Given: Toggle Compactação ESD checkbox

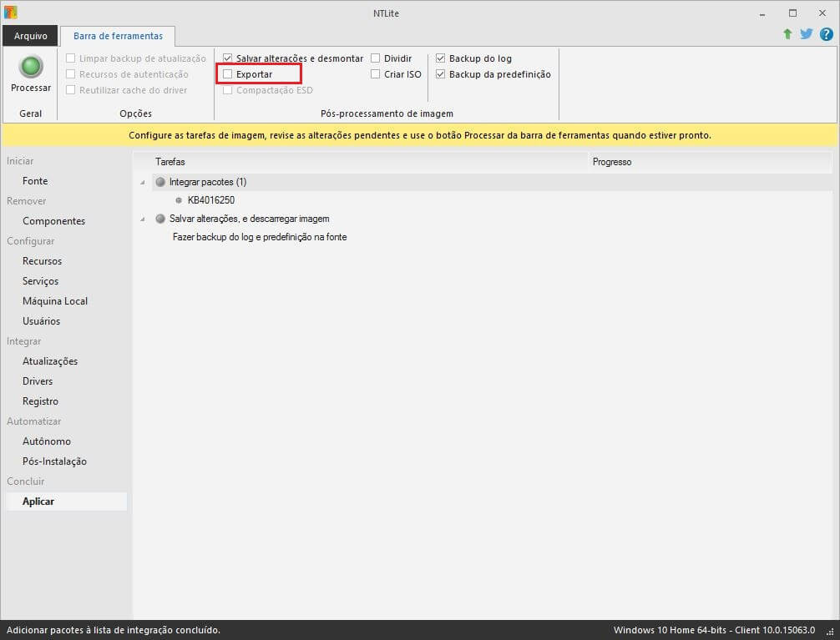Looking at the screenshot, I should pos(227,90).
